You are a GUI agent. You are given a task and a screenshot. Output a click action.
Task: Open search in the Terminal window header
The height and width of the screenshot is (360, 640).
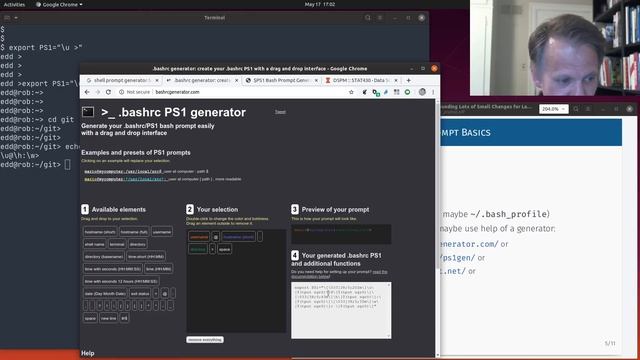[368, 18]
